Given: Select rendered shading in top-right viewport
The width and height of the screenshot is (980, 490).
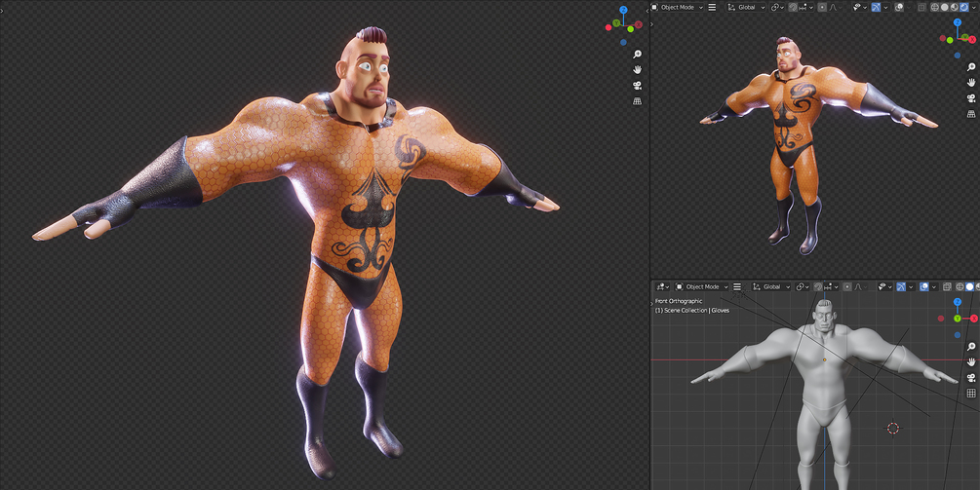Looking at the screenshot, I should tap(965, 8).
